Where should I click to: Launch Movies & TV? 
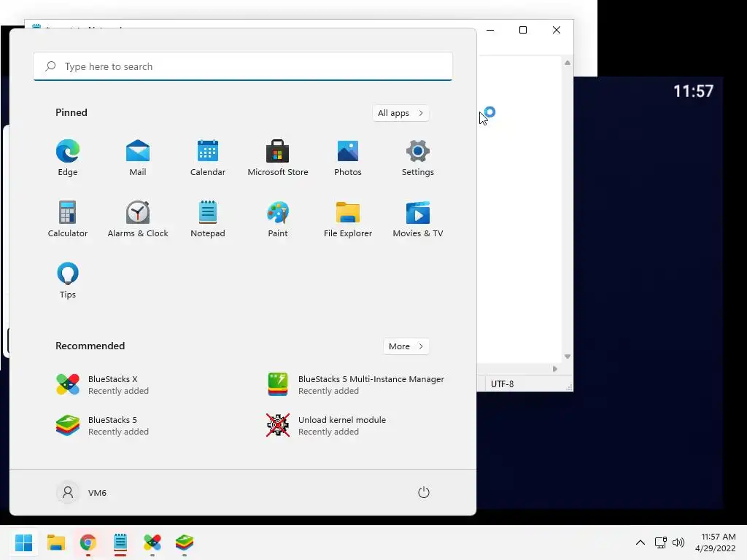pyautogui.click(x=418, y=219)
